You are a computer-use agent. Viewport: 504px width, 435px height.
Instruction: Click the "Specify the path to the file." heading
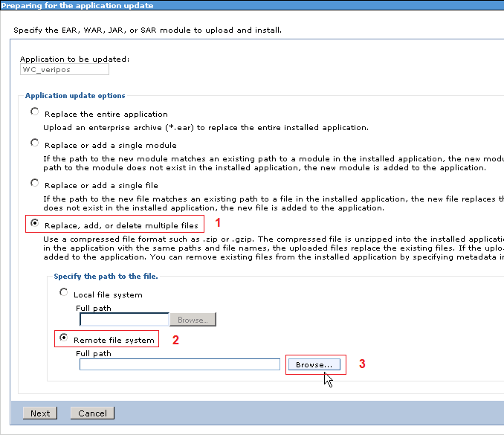(106, 277)
